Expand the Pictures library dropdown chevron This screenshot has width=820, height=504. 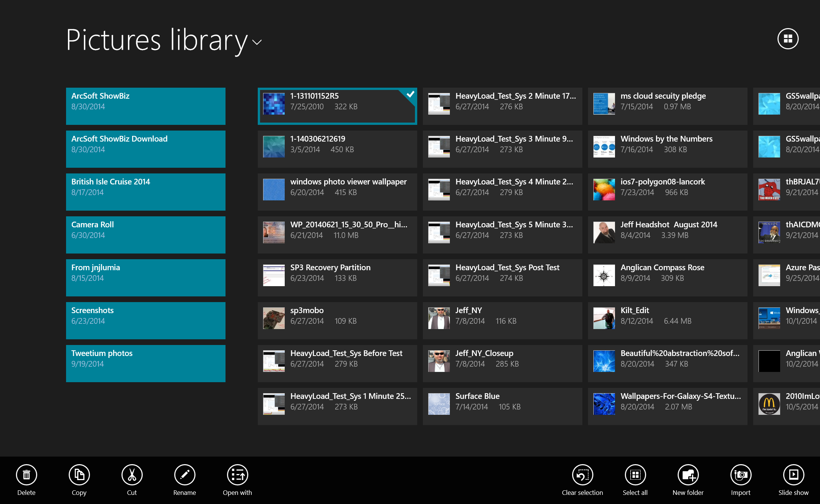click(x=257, y=42)
